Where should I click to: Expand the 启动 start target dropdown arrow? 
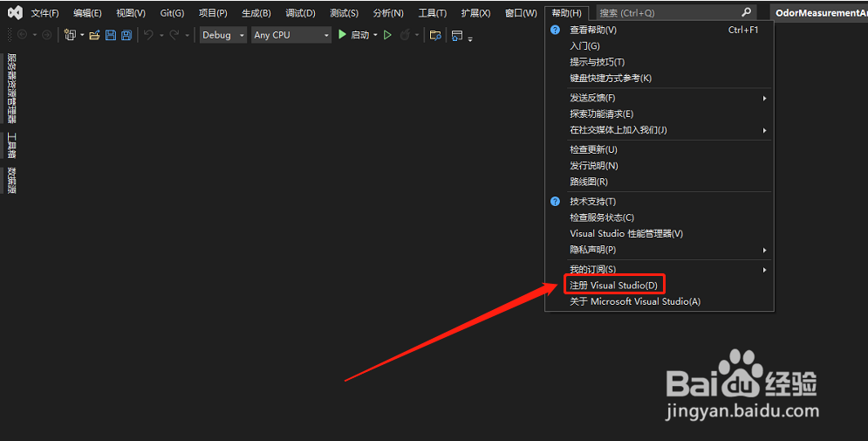pos(375,35)
